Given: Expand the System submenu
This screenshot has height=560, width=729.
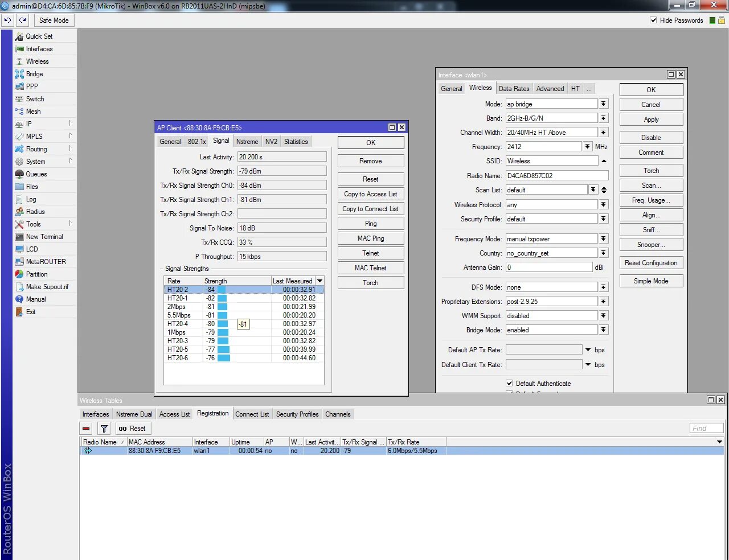Looking at the screenshot, I should click(71, 160).
